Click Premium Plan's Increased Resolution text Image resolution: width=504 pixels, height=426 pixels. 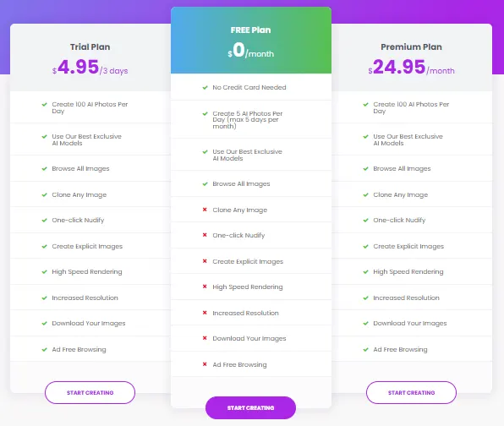coord(406,298)
